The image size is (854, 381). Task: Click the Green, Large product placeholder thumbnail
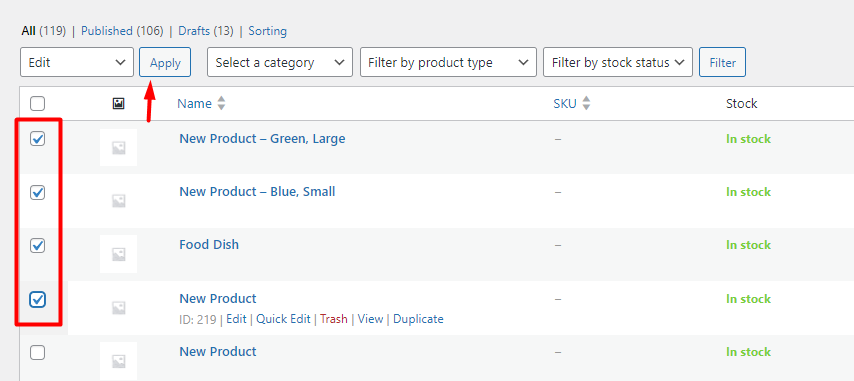pos(118,148)
